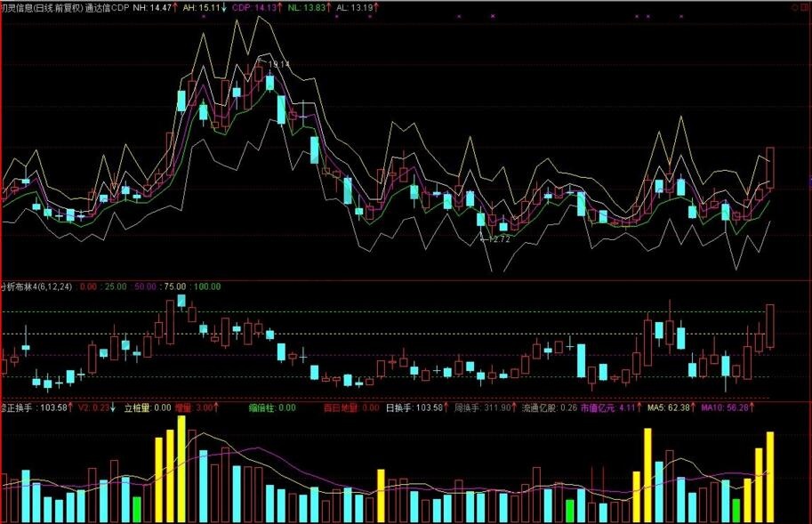Click the 75.00 level label in Bollinger panel
Image resolution: width=812 pixels, height=524 pixels.
(175, 286)
